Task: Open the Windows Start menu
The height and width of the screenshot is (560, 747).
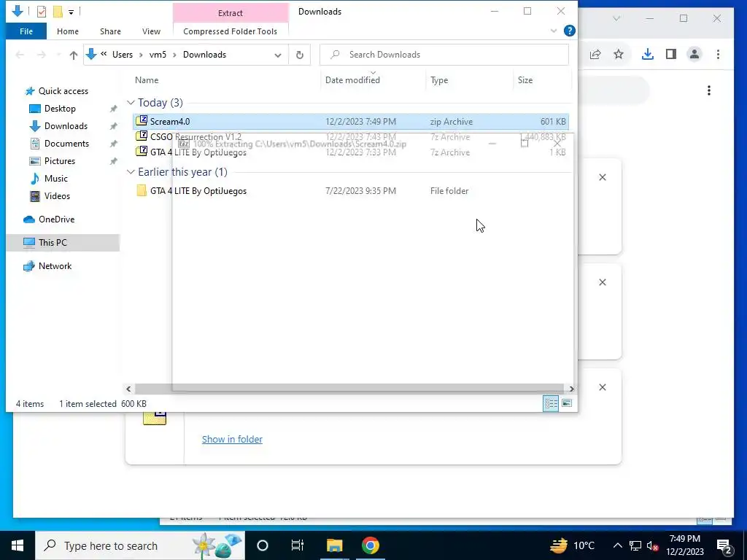Action: click(x=18, y=545)
